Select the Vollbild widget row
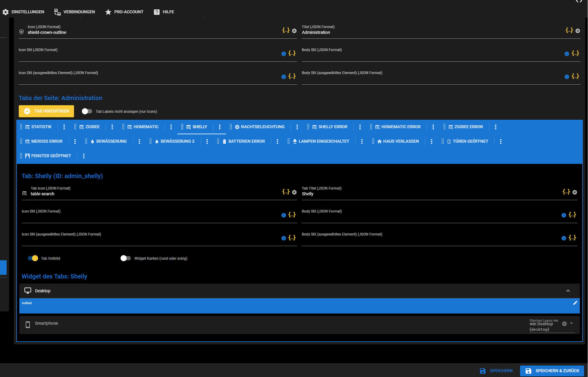 point(299,306)
